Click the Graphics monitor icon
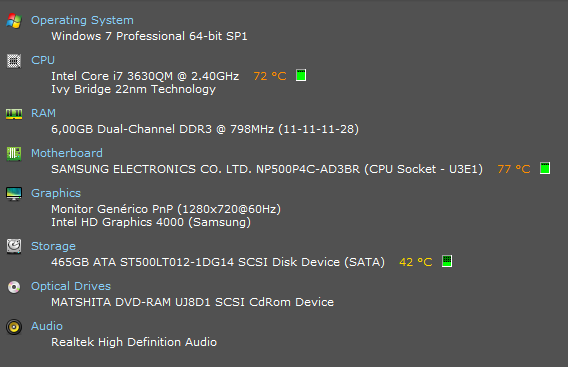This screenshot has width=568, height=367. point(14,194)
